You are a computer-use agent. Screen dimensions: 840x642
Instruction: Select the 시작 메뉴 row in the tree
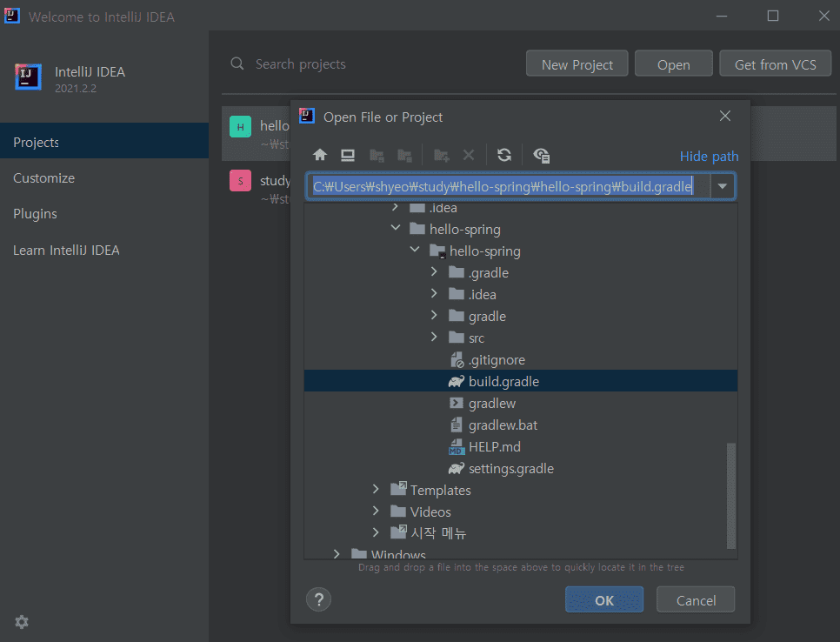click(x=520, y=533)
